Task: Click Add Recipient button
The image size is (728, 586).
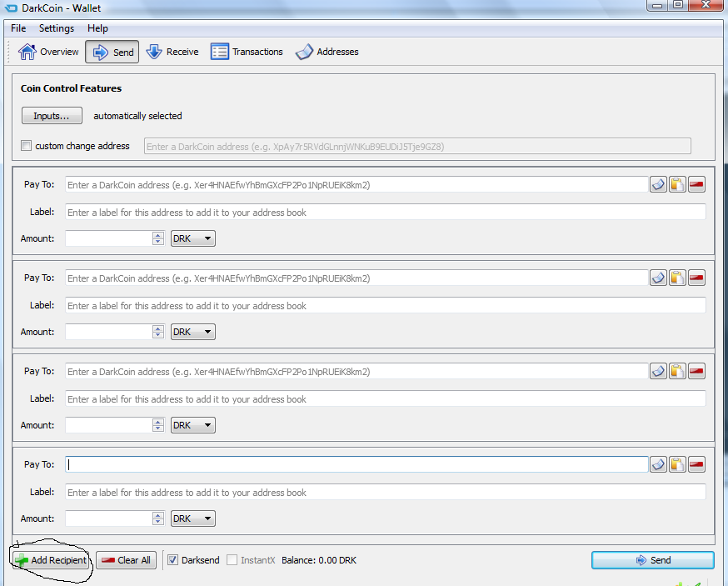Action: [x=51, y=560]
